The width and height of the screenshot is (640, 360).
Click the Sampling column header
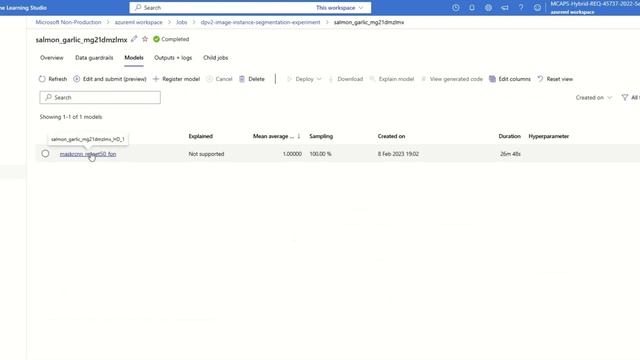pyautogui.click(x=321, y=136)
